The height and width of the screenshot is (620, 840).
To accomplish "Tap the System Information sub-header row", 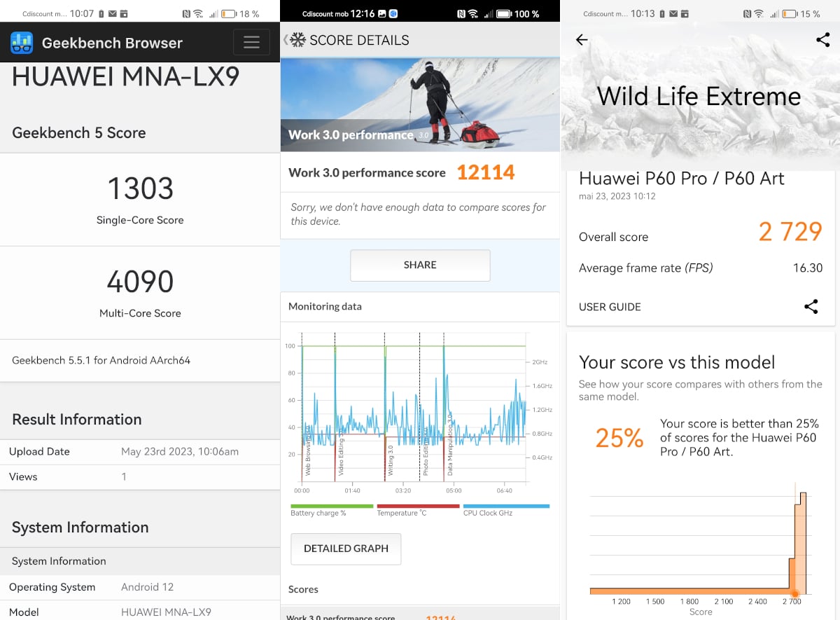I will [x=140, y=561].
